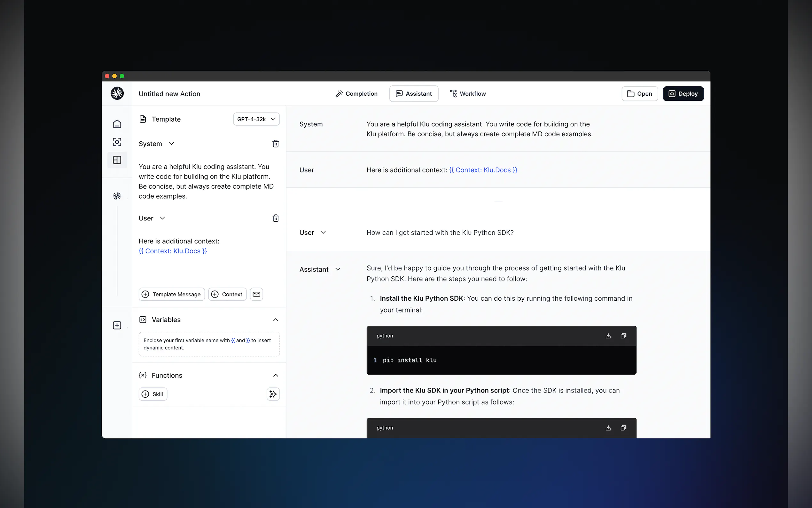This screenshot has width=812, height=508.
Task: Collapse the Functions section
Action: [275, 375]
